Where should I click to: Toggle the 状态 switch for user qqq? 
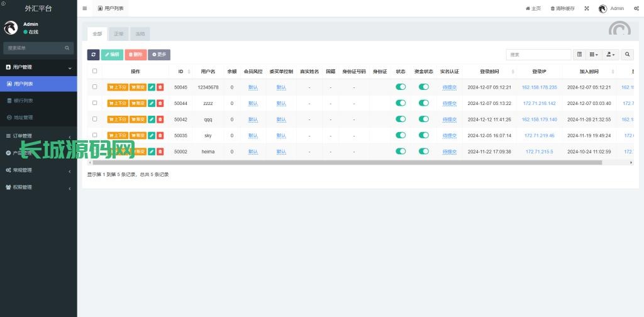[x=401, y=119]
